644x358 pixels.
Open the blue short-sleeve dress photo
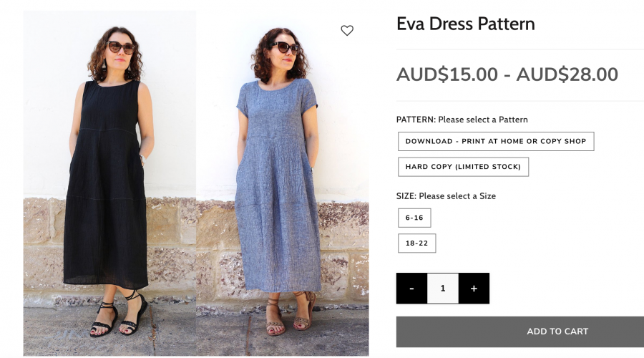[283, 183]
